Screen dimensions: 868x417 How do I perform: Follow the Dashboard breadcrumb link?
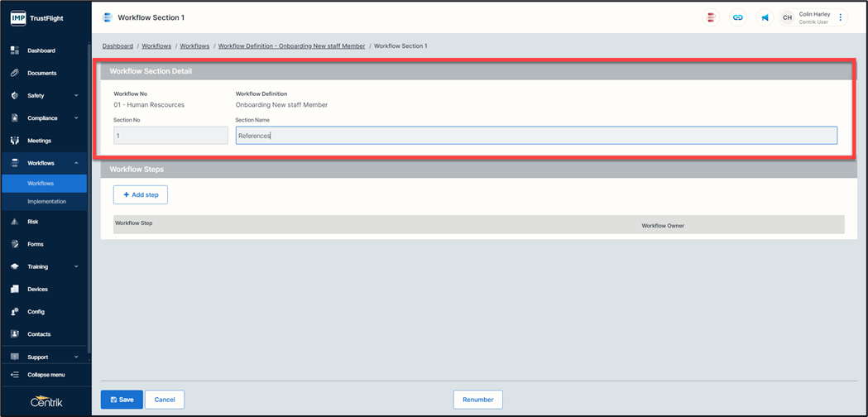[117, 46]
